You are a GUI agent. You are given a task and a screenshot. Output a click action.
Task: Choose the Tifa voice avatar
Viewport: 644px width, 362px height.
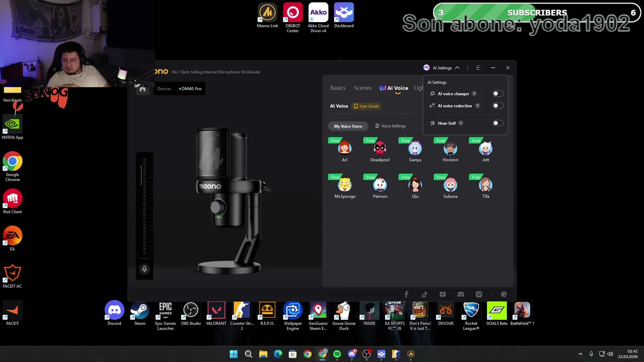point(486,185)
